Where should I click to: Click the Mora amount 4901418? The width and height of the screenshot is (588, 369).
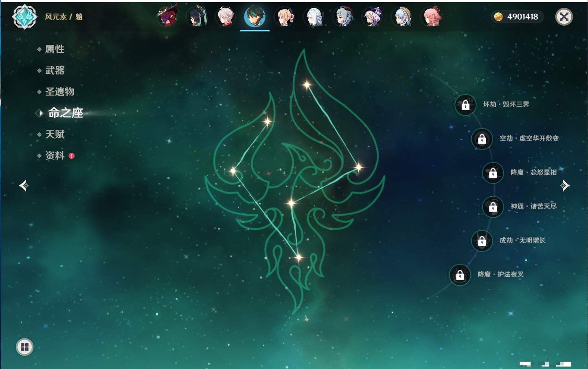[x=522, y=17]
